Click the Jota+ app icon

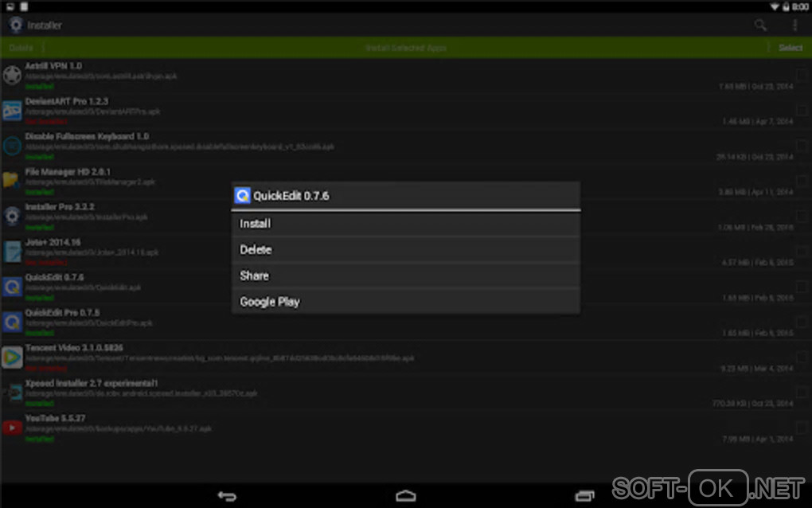[12, 252]
